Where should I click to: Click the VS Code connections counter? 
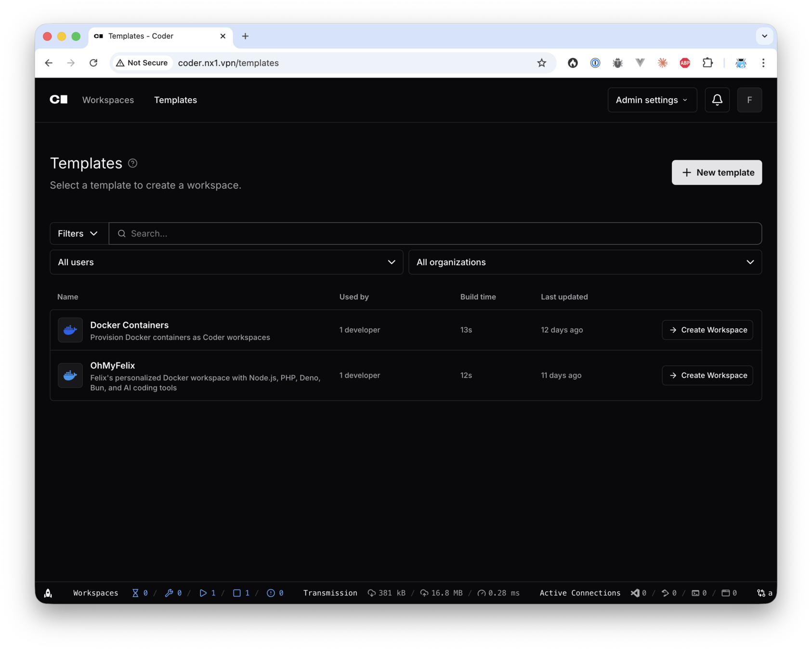pos(639,593)
